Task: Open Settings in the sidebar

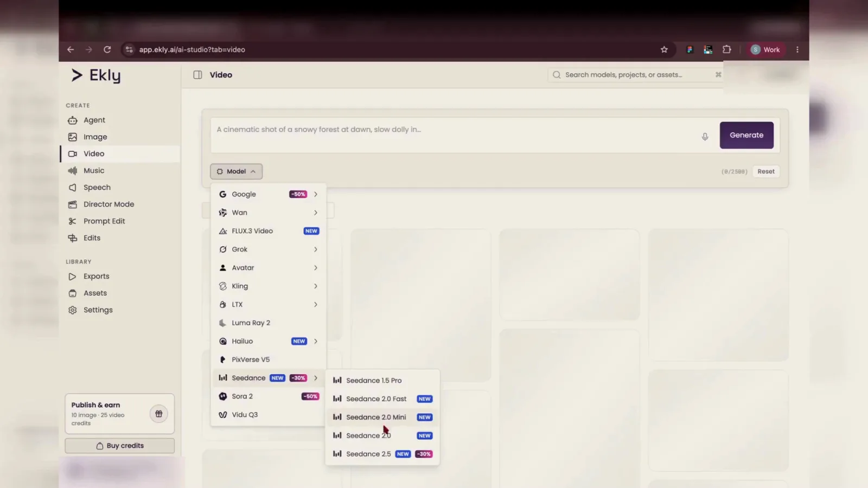Action: pos(120,310)
